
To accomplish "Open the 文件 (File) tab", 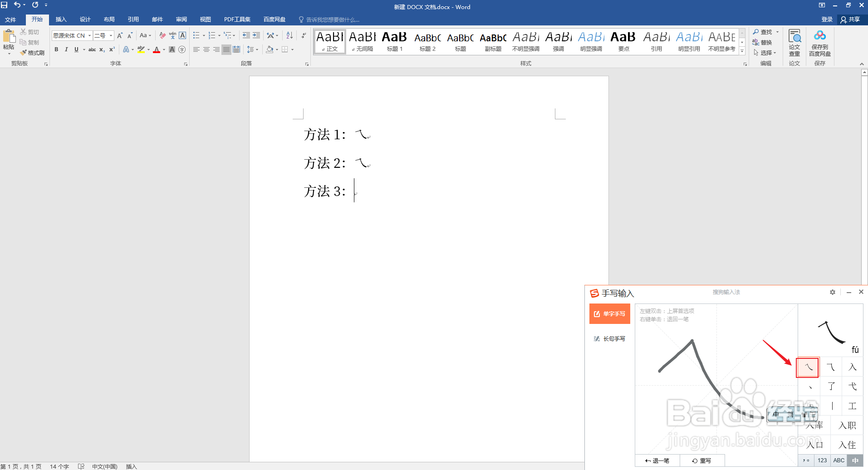I will coord(10,20).
